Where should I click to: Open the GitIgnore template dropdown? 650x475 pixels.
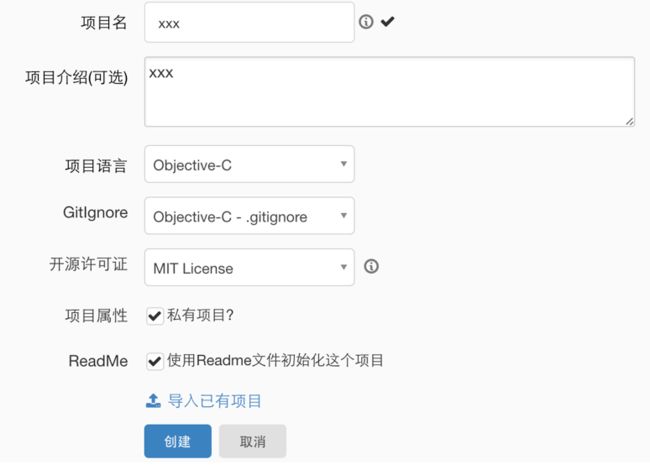pos(249,216)
